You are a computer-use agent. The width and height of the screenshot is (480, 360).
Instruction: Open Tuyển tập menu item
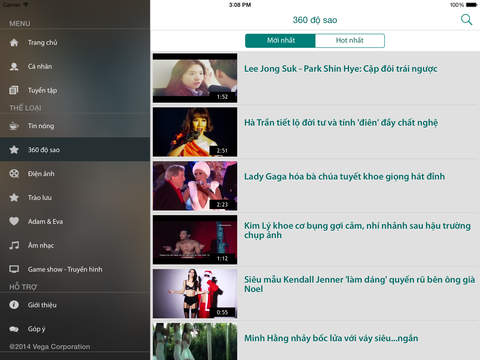[75, 90]
